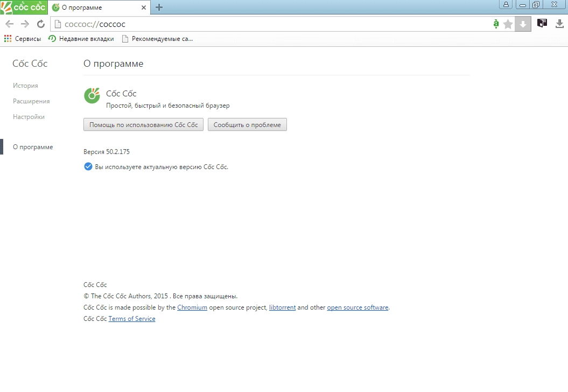Click the page icon in address bar

57,24
